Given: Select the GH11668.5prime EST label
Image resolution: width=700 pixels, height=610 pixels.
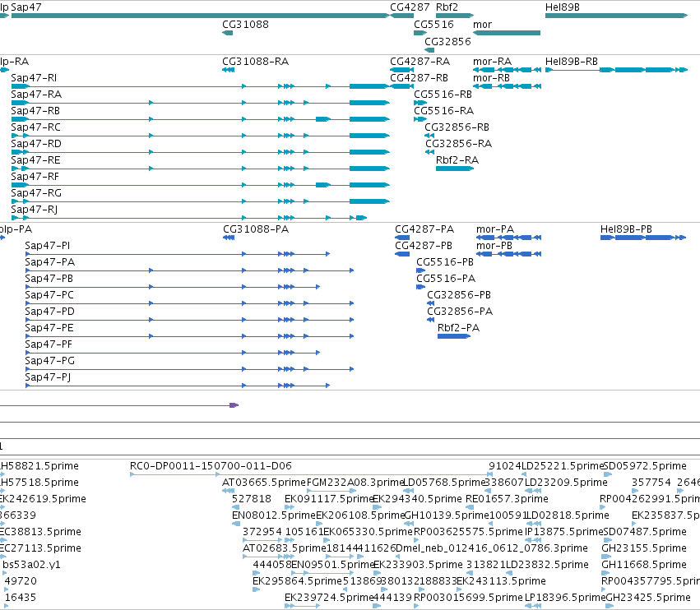Looking at the screenshot, I should (644, 565).
